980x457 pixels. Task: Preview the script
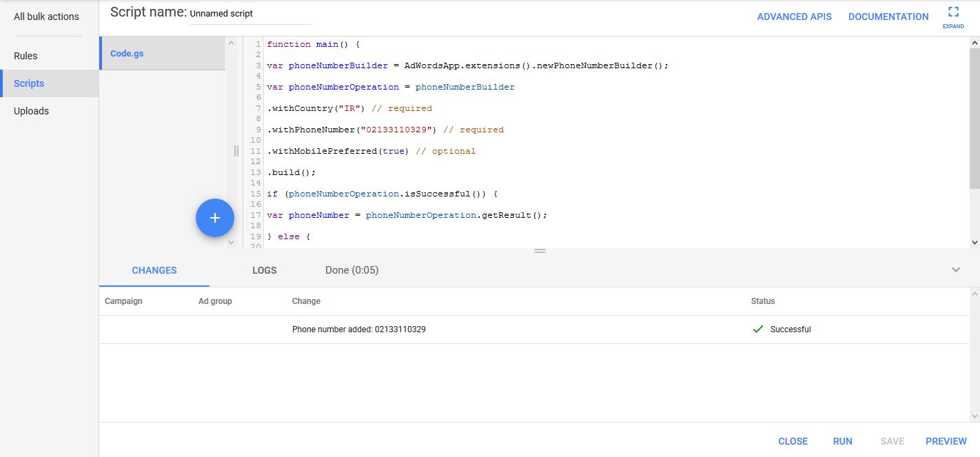tap(946, 441)
